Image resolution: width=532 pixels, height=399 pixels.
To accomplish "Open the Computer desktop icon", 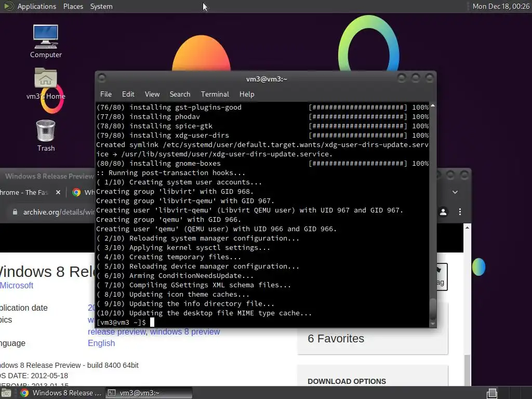I will coord(46,41).
